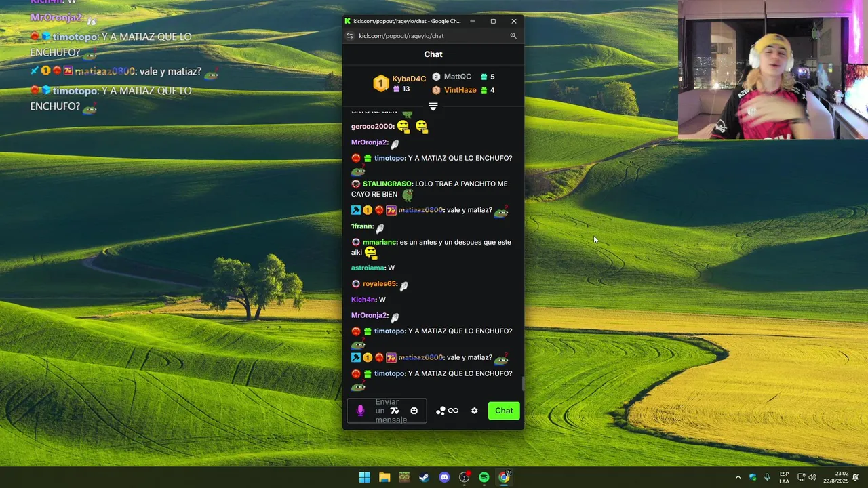This screenshot has height=488, width=868.
Task: Click top gifter KybaD4C name
Action: click(x=409, y=79)
